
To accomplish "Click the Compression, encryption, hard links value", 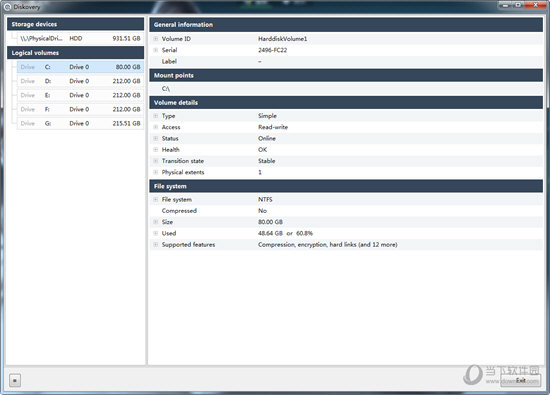I will pos(328,245).
